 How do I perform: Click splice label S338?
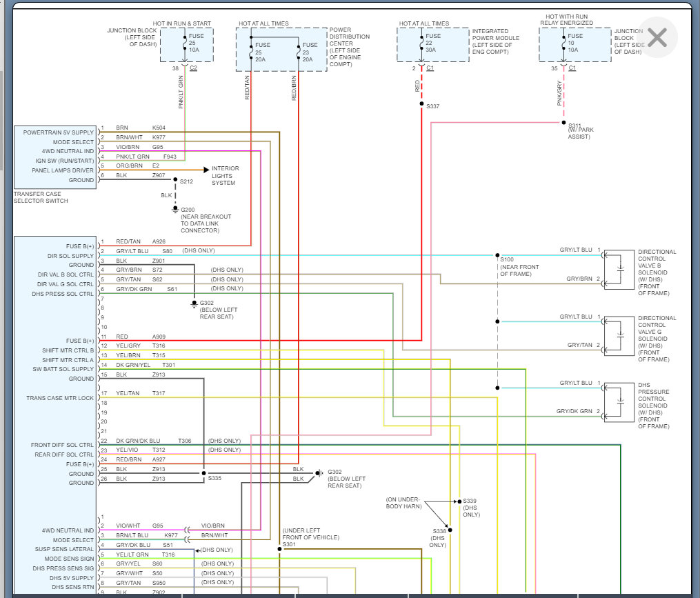[x=439, y=531]
